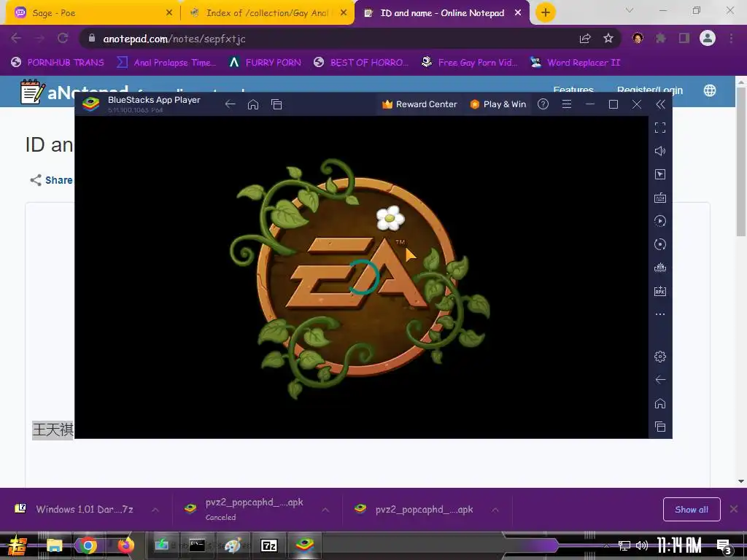Viewport: 747px width, 560px height.
Task: Click the Share link on the note
Action: [x=52, y=180]
